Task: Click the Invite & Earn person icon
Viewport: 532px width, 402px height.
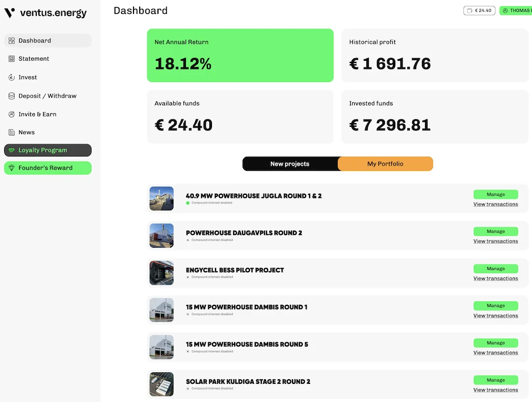Action: click(x=11, y=114)
